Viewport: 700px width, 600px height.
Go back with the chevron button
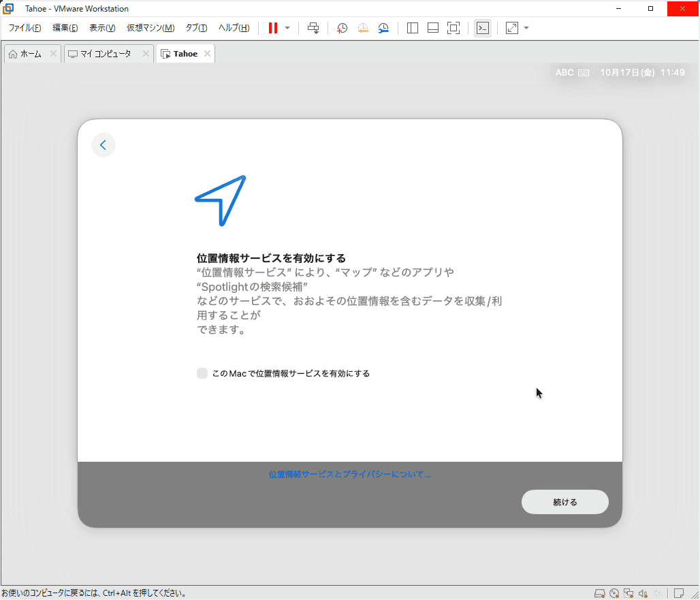click(104, 145)
